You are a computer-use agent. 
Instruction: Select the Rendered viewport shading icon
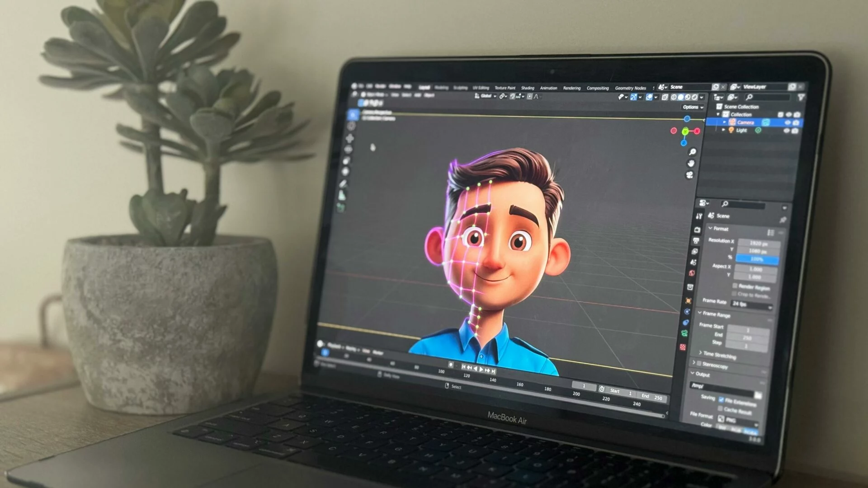694,97
